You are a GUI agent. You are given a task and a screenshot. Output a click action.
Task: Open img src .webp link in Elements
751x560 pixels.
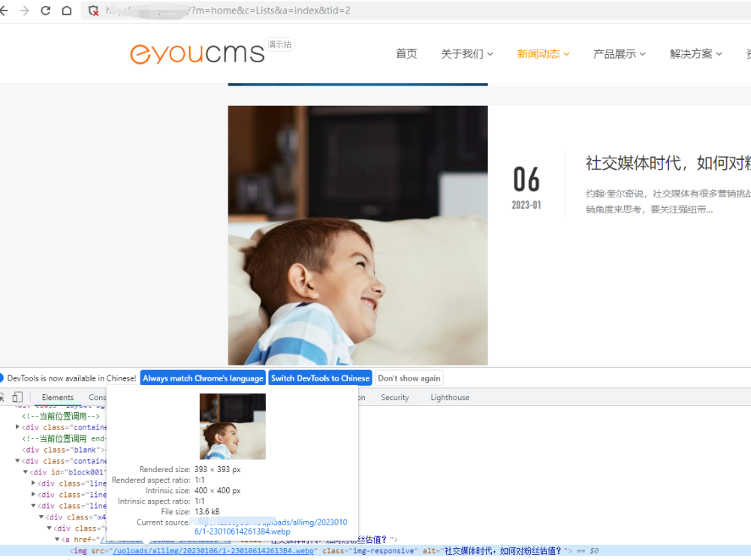pyautogui.click(x=213, y=551)
